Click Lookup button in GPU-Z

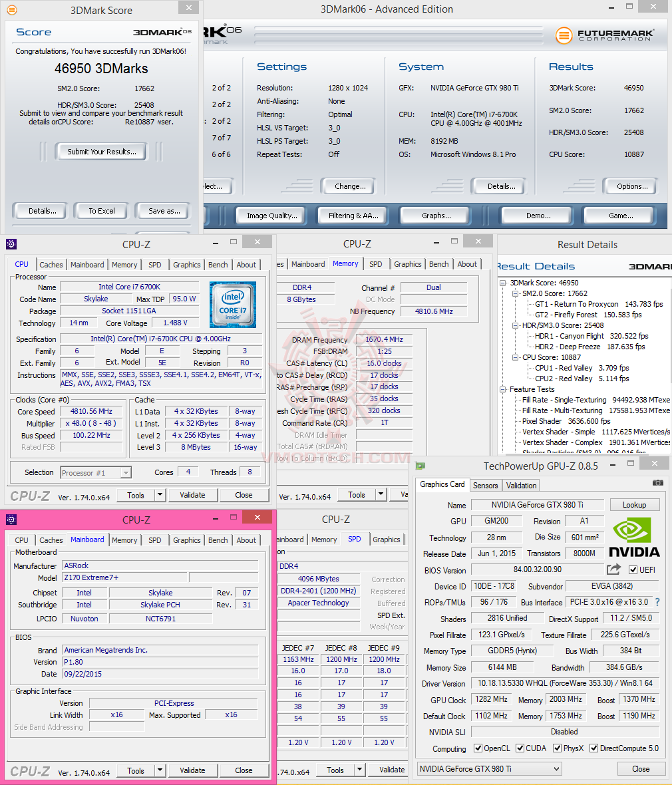[x=635, y=505]
